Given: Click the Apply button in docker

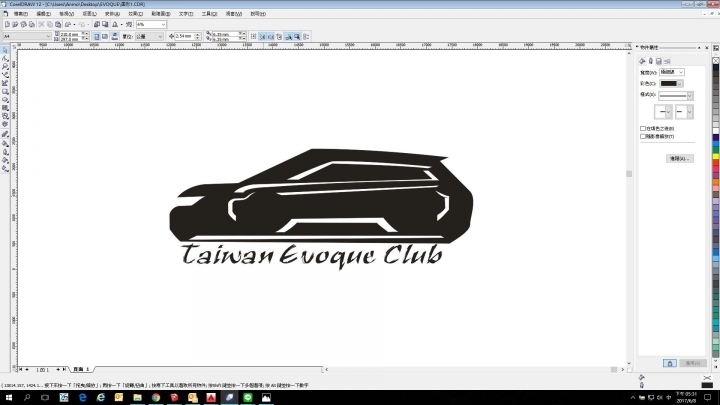Looking at the screenshot, I should tap(692, 363).
